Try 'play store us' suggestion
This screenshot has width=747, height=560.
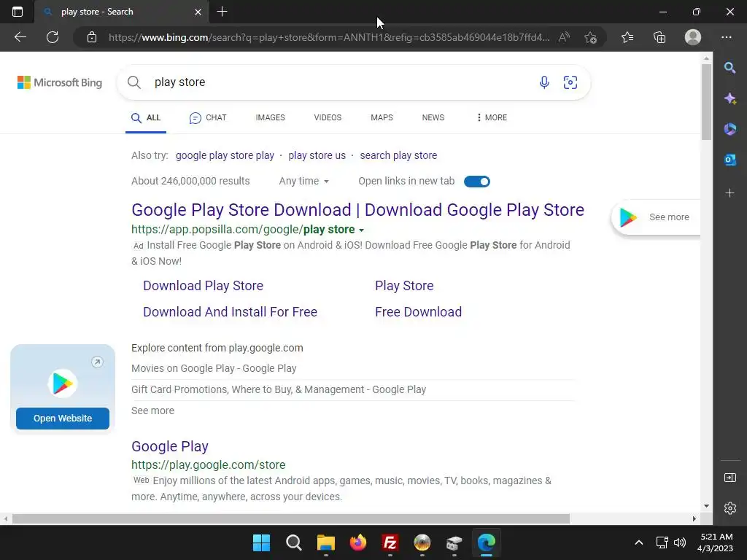[317, 155]
